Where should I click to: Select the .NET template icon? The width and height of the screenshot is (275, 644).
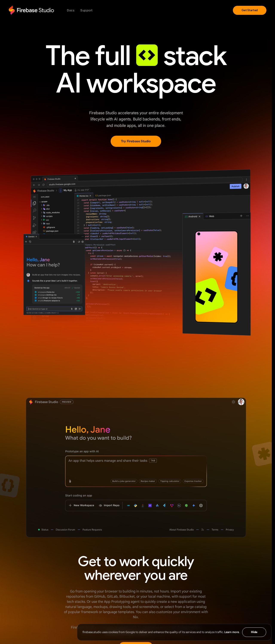pyautogui.click(x=150, y=506)
